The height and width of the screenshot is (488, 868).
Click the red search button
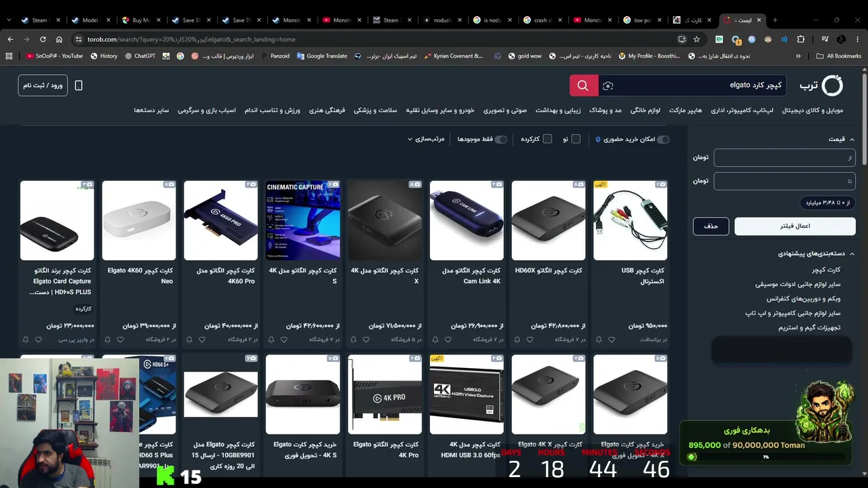(x=583, y=85)
